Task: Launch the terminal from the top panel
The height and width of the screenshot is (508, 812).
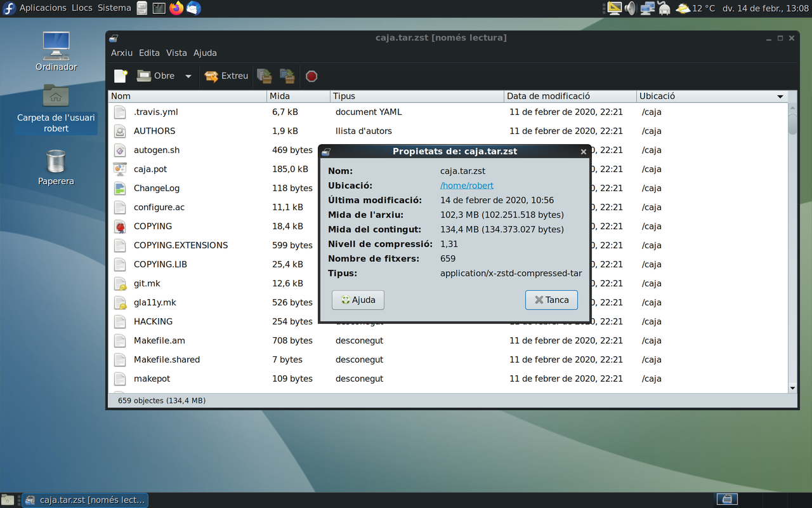Action: click(159, 8)
